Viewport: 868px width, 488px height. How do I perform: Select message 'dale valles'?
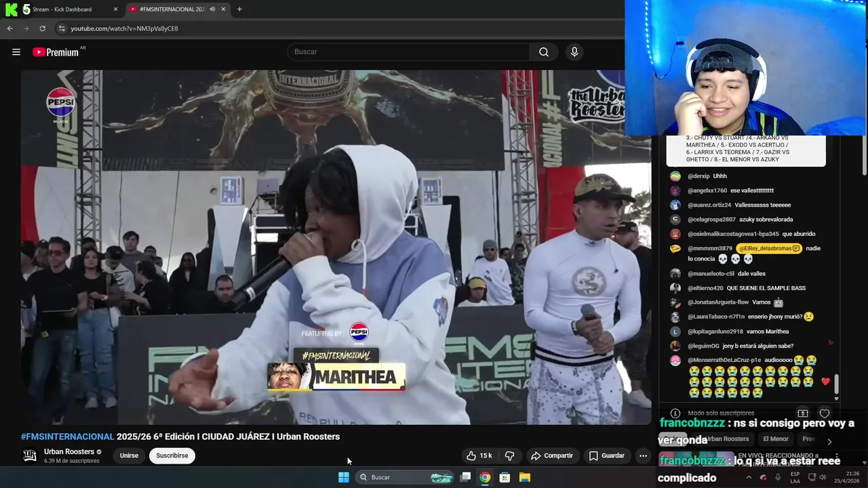pyautogui.click(x=751, y=274)
